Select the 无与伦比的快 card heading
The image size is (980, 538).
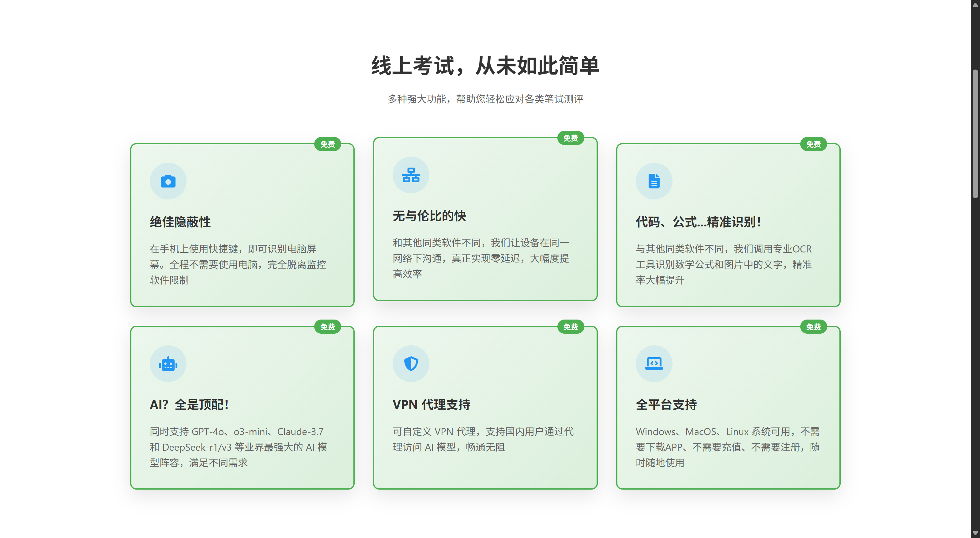click(429, 216)
